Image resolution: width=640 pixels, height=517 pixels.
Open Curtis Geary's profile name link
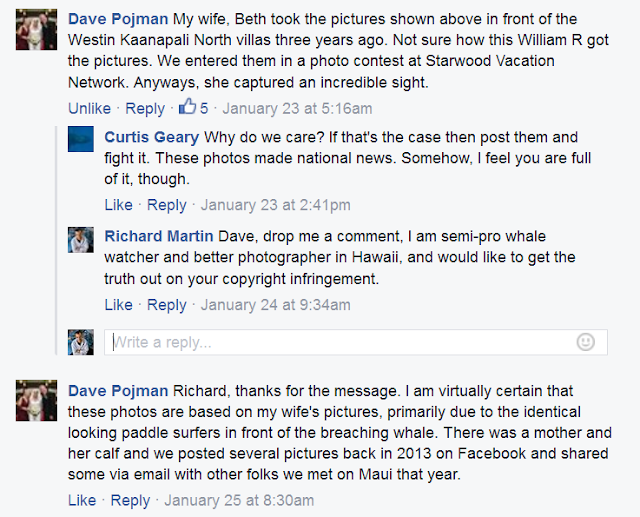(x=153, y=137)
